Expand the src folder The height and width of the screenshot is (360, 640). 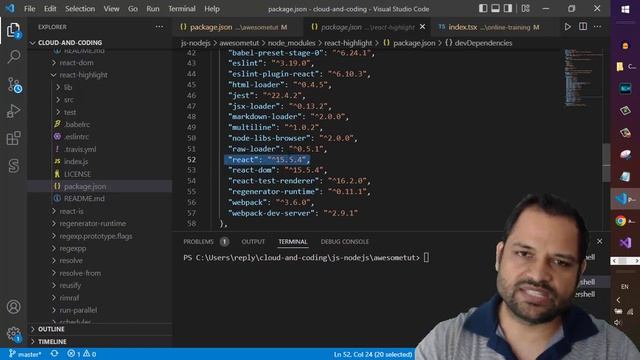[69, 100]
